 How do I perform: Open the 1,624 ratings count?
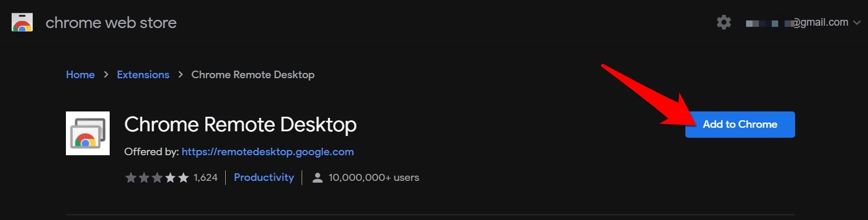coord(205,177)
